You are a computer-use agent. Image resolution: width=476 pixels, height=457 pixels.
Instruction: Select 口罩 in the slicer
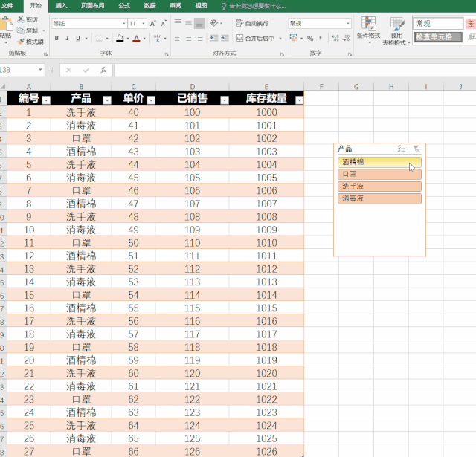coord(379,174)
